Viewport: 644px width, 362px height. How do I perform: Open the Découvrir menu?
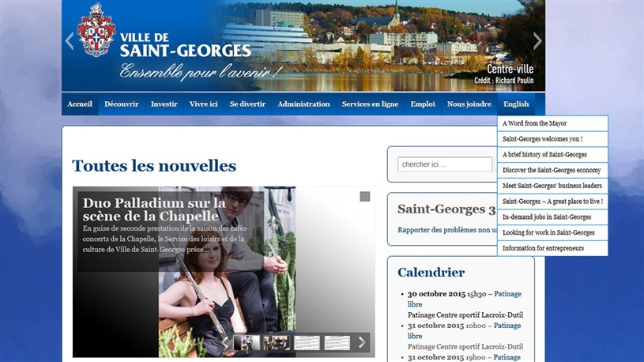tap(121, 104)
